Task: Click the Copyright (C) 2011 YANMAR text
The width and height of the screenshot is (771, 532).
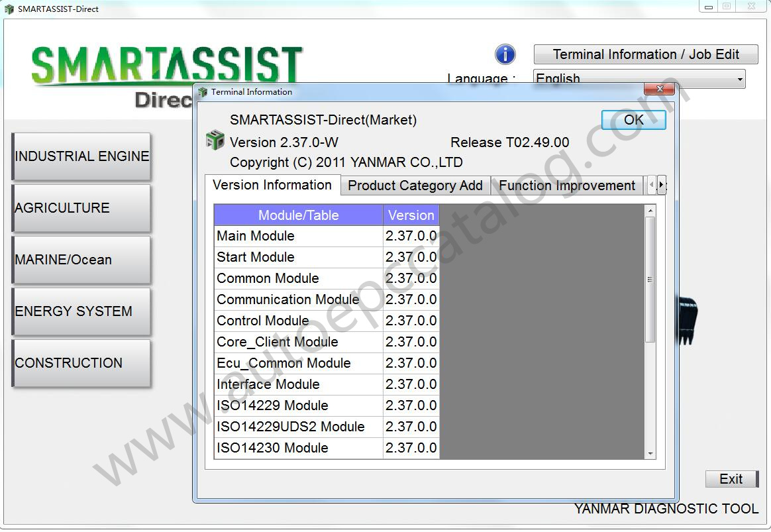Action: tap(346, 162)
